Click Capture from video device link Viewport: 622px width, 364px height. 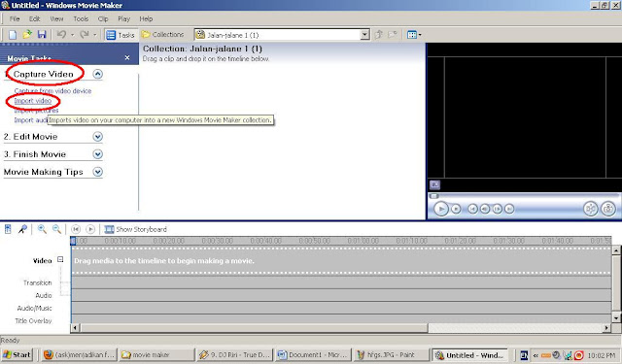pyautogui.click(x=52, y=90)
